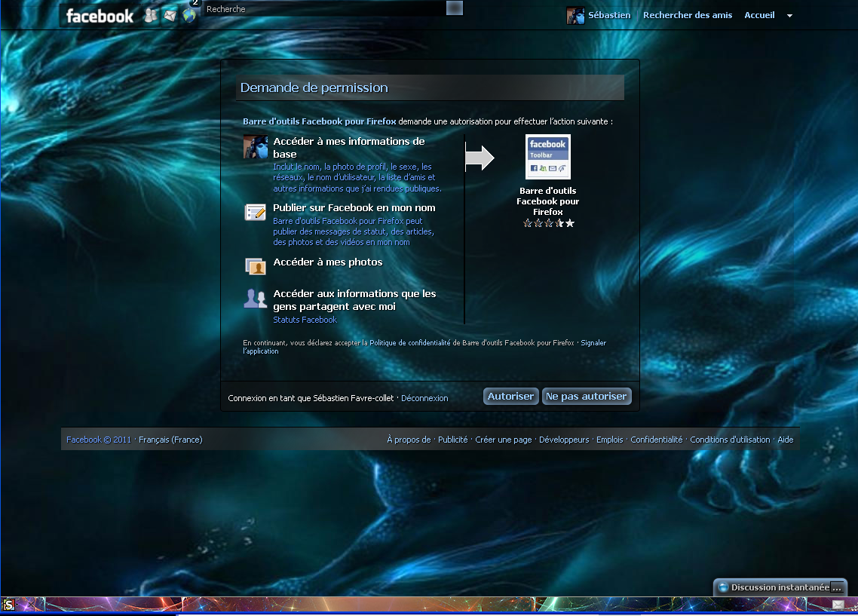This screenshot has height=616, width=858.
Task: Click the Facebook logo in header
Action: 100,16
